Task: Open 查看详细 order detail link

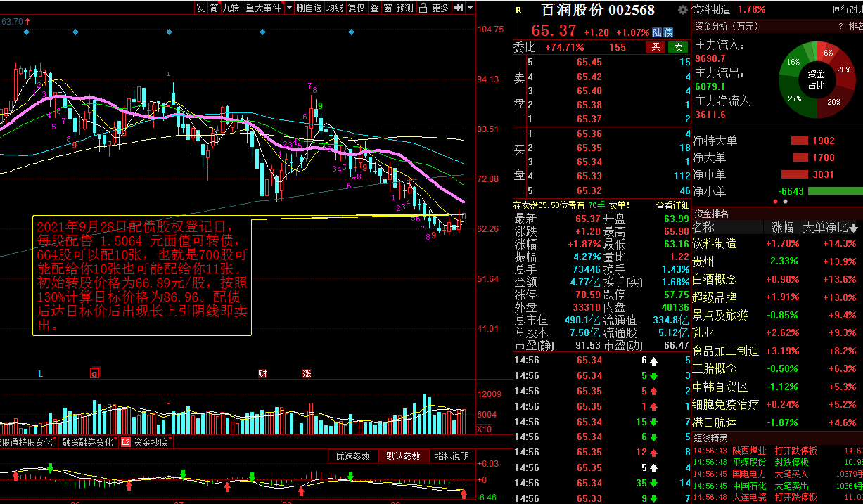Action: [672, 205]
